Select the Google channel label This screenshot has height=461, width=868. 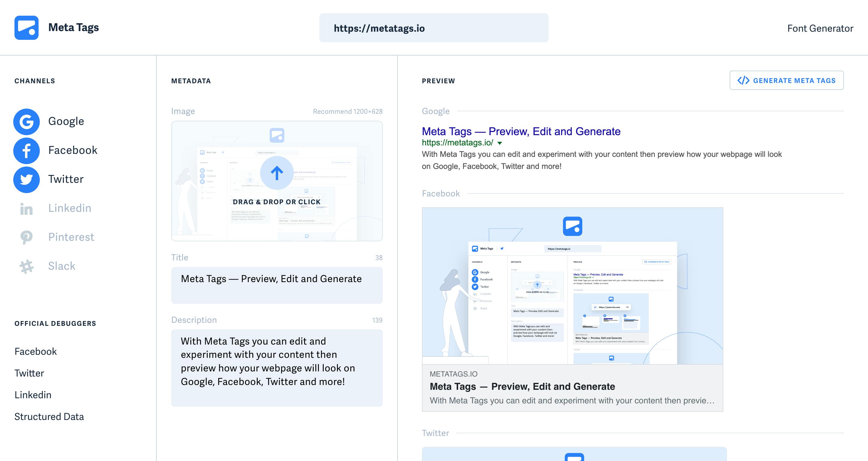pyautogui.click(x=66, y=121)
